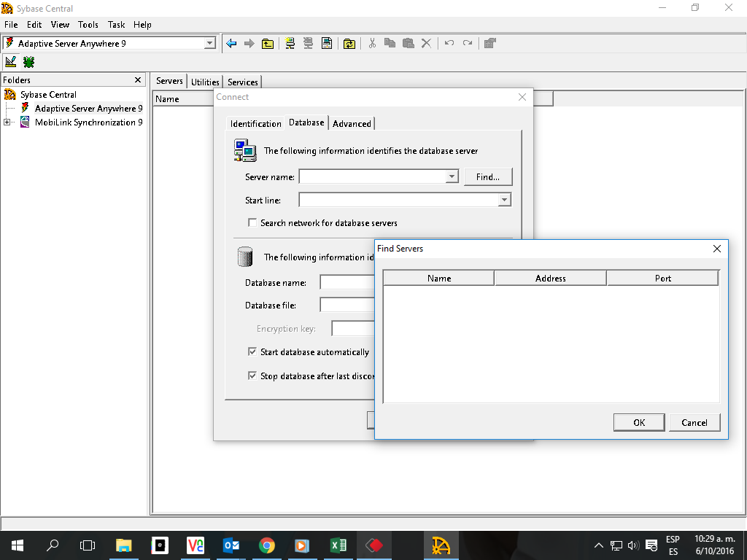This screenshot has width=747, height=560.
Task: Click the forward arrow toolbar icon
Action: (x=249, y=43)
